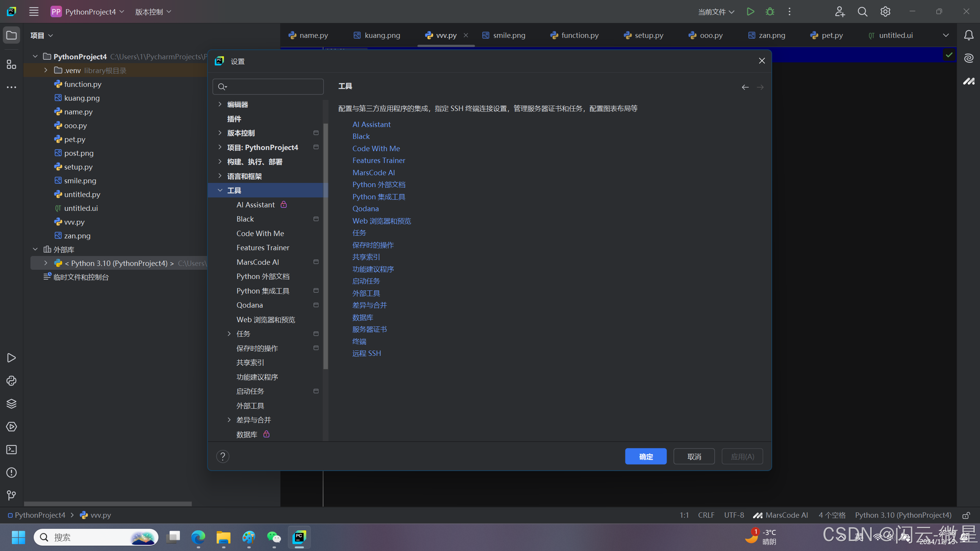Open the Git version control sidebar icon
Screen dimensions: 980x551
click(11, 495)
